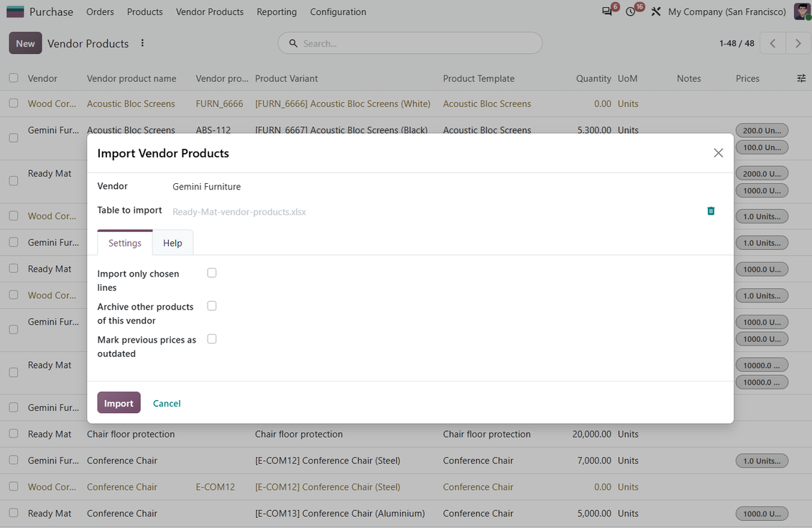Viewport: 812px width, 528px height.
Task: Enable Import only chosen lines
Action: [x=212, y=273]
